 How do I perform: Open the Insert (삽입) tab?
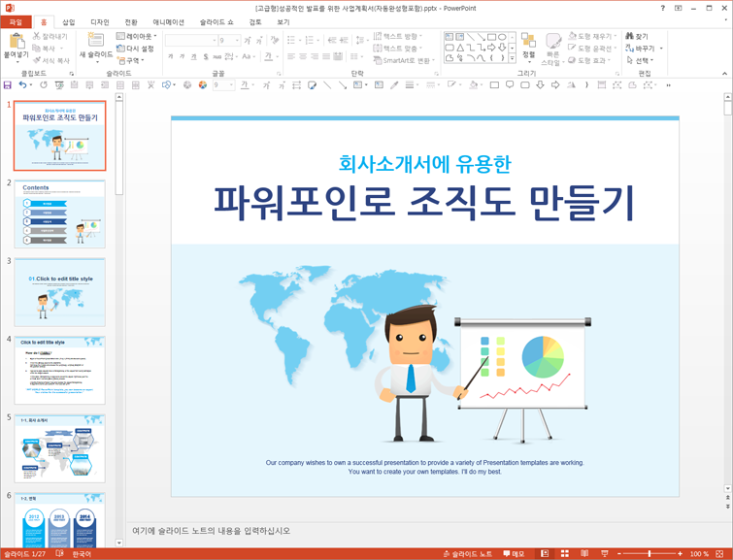point(69,22)
